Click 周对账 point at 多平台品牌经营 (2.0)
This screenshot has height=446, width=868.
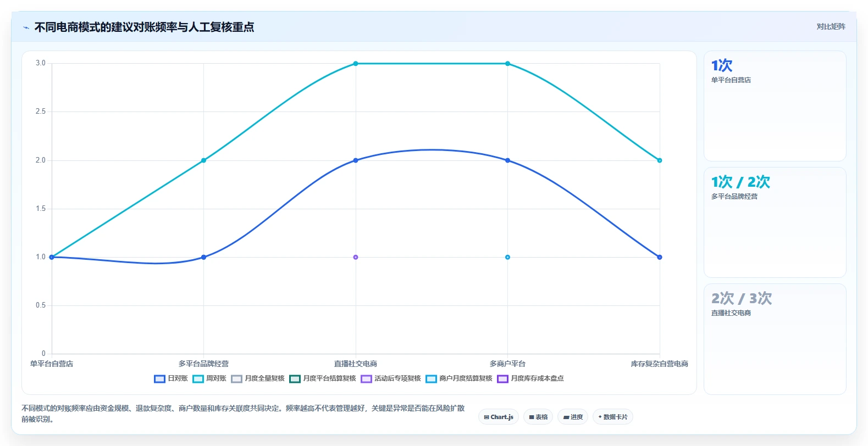click(203, 160)
